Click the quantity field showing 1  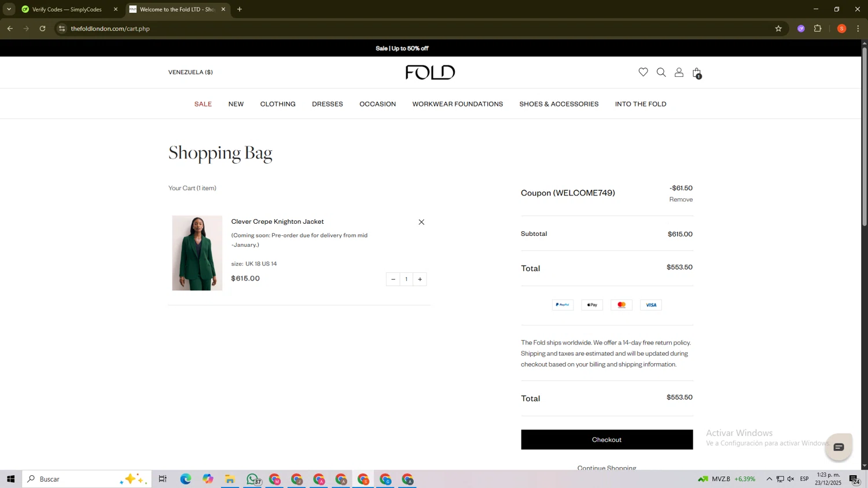[x=406, y=279]
